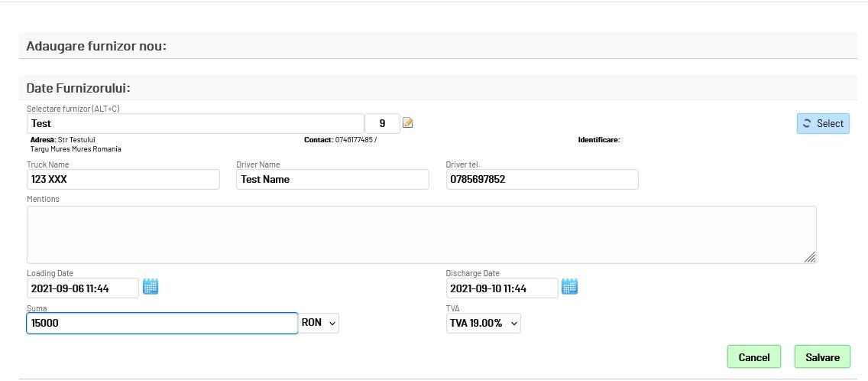This screenshot has width=868, height=381.
Task: Open the TVA 19.00% dropdown
Action: 483,324
